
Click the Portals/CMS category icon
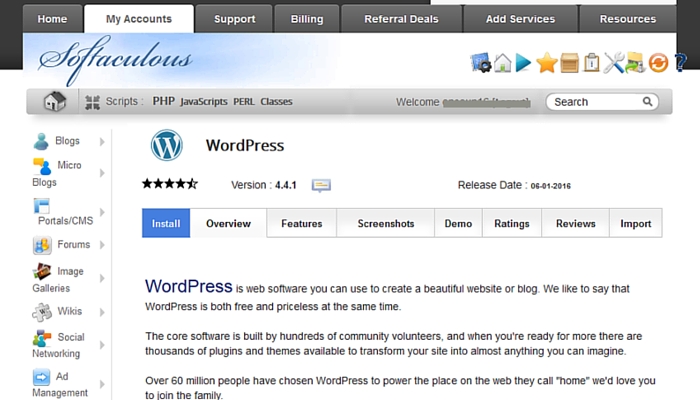(42, 206)
